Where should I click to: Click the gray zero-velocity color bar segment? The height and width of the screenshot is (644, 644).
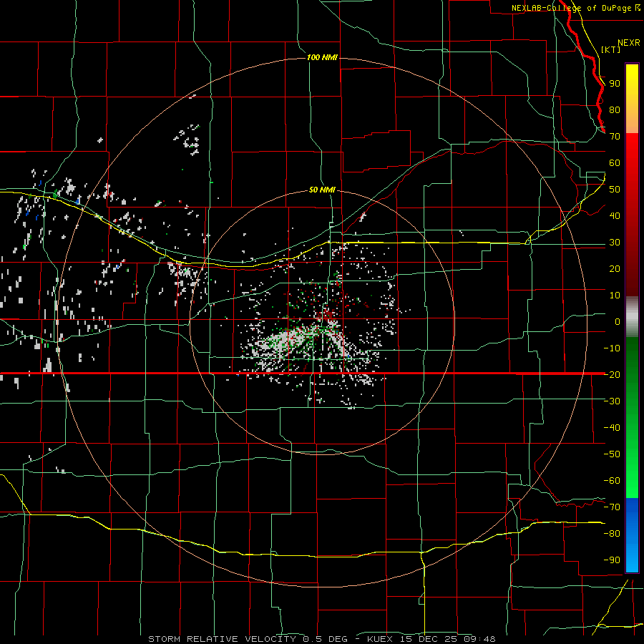click(632, 316)
